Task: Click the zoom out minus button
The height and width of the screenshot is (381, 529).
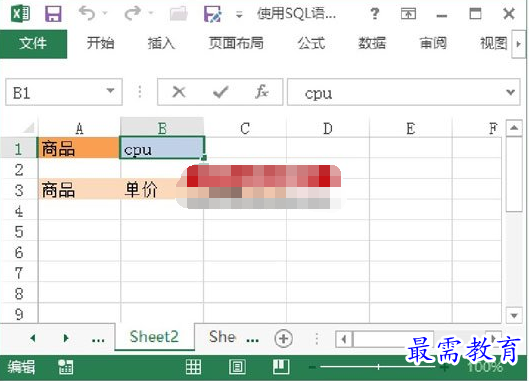Action: click(312, 367)
